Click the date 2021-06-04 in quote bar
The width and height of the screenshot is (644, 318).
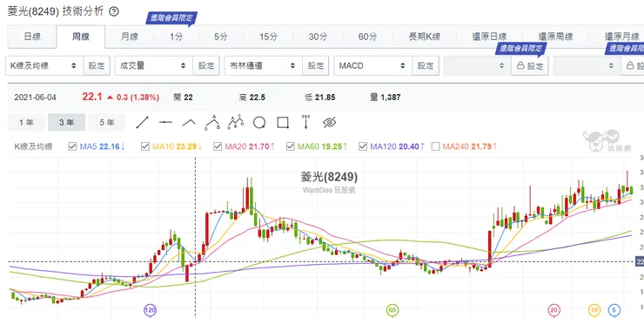click(x=35, y=98)
